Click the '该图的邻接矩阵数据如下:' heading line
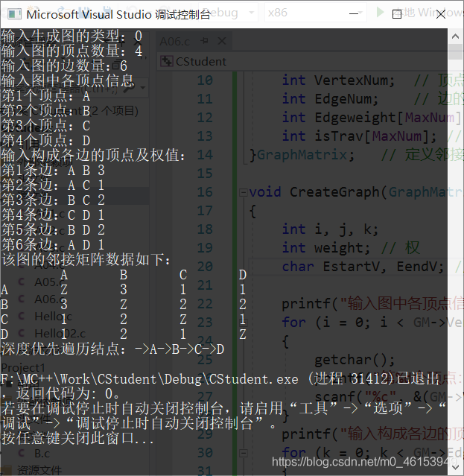This screenshot has height=476, width=464. click(x=86, y=260)
